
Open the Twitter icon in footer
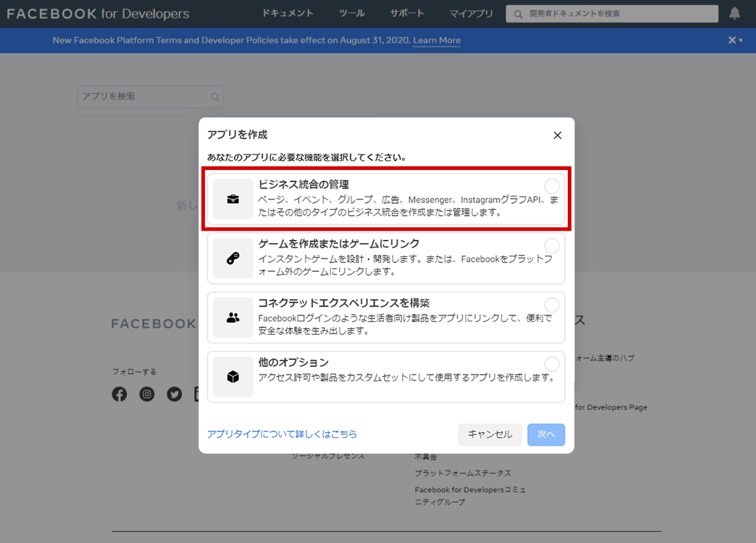point(174,395)
